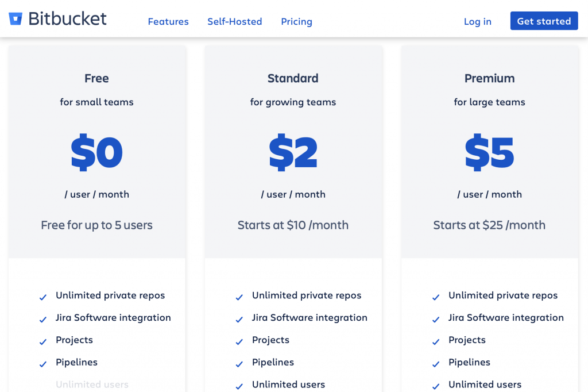Click checkmark beside Standard plan Projects

click(239, 342)
